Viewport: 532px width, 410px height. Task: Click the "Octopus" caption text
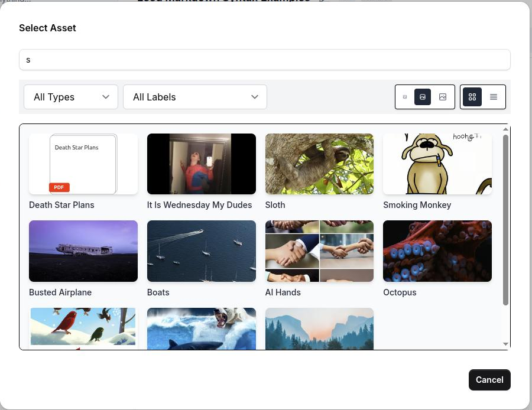point(400,292)
